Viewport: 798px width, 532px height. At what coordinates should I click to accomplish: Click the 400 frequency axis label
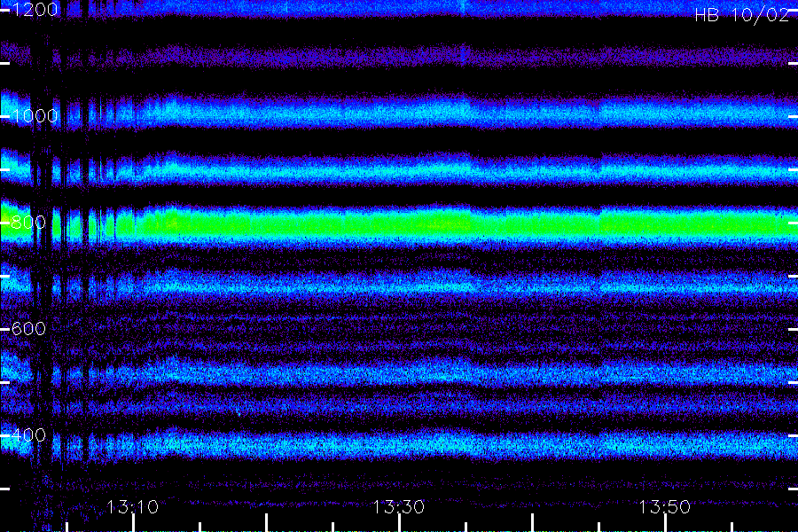pyautogui.click(x=28, y=434)
